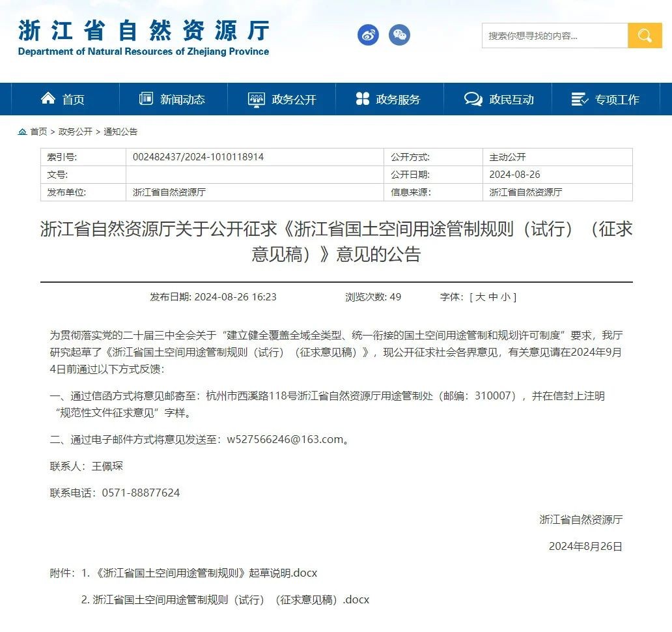Open the WeChat social icon
Image resolution: width=672 pixels, height=632 pixels.
click(x=399, y=35)
